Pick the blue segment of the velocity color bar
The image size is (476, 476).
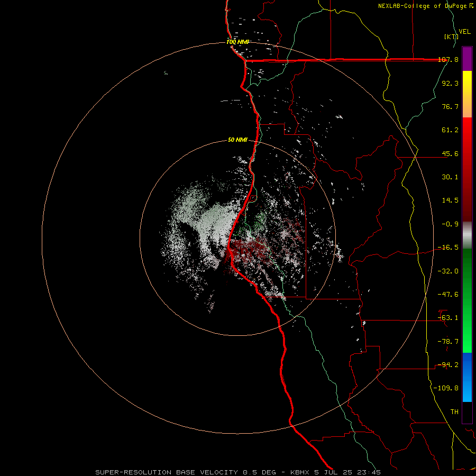[467, 377]
